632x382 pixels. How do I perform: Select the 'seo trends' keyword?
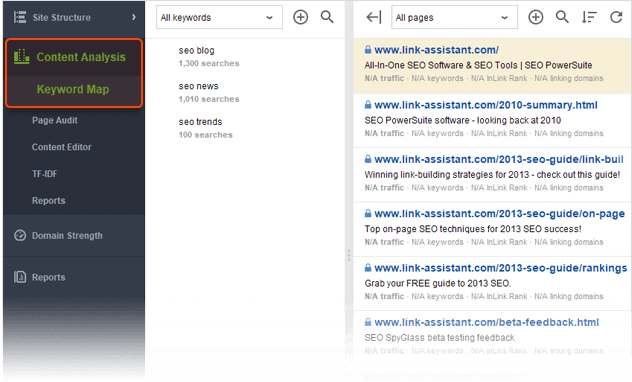pyautogui.click(x=200, y=122)
